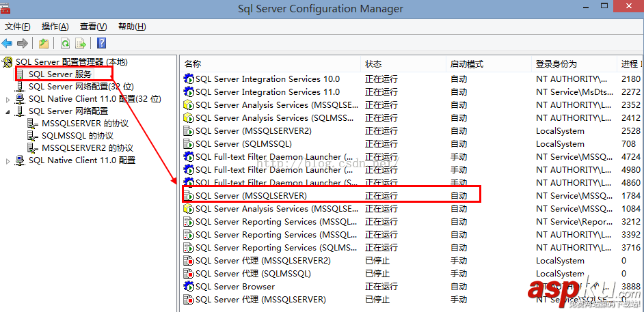644x312 pixels.
Task: Expand SQL Native Client 11.0 配置(32 位) node
Action: click(8, 100)
